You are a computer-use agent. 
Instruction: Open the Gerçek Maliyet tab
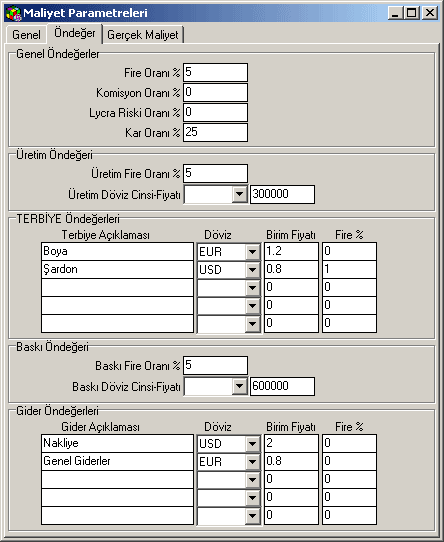142,35
